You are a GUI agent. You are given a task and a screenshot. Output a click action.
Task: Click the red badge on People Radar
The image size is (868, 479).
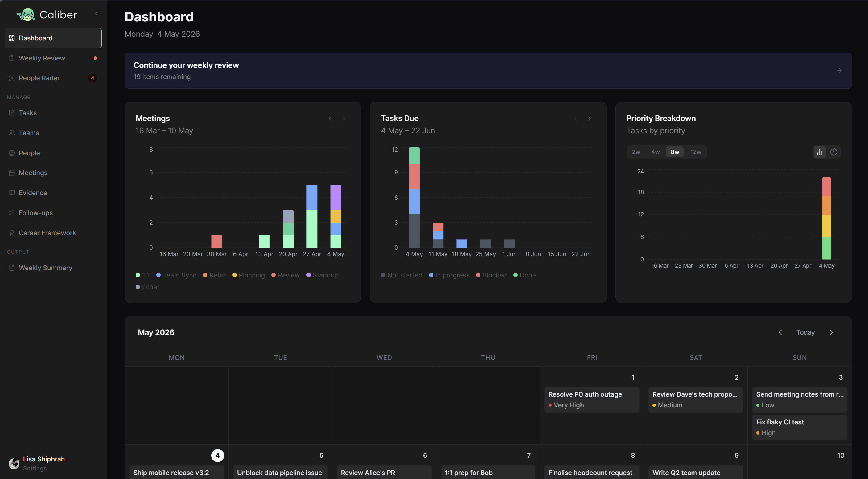tap(92, 78)
